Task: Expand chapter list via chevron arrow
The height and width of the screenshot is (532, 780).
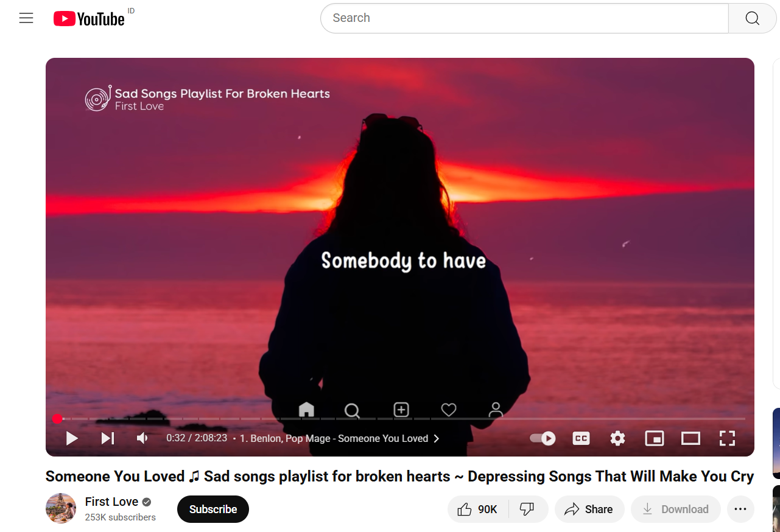Action: [437, 439]
